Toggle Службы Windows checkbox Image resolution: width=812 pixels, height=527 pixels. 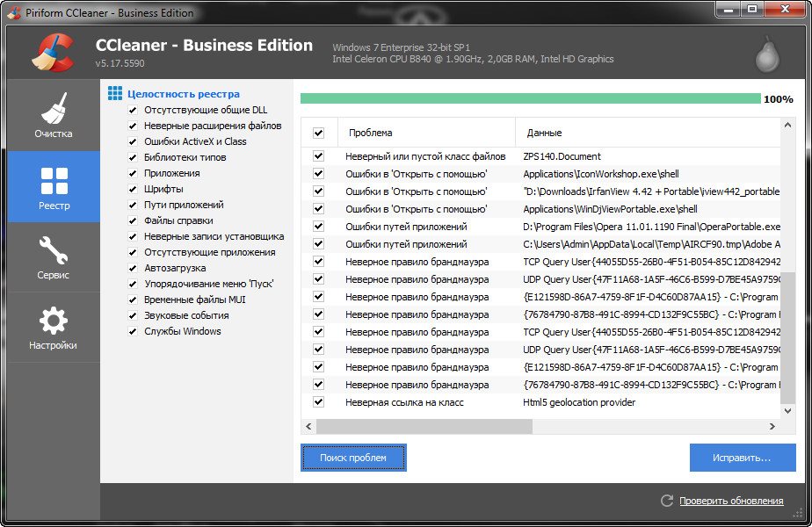pos(133,331)
